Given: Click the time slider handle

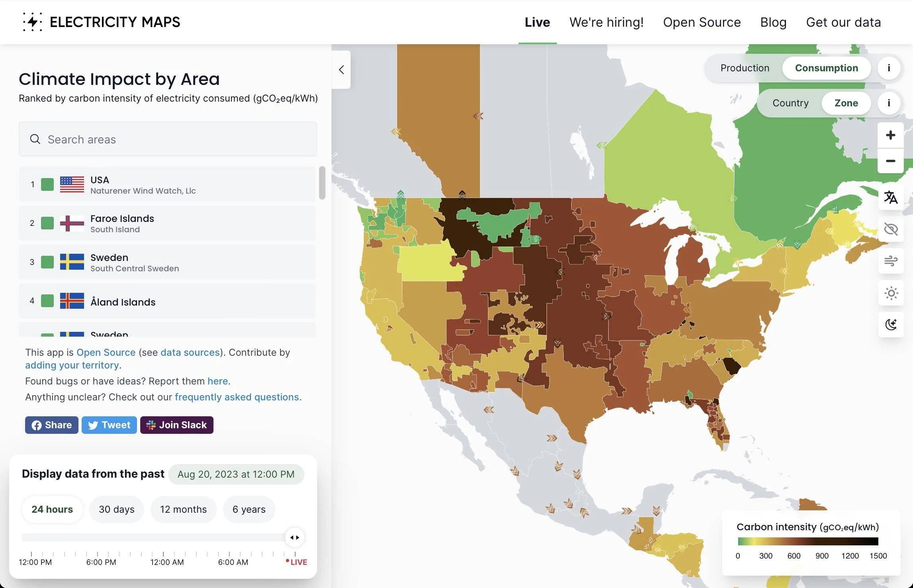Looking at the screenshot, I should point(295,537).
